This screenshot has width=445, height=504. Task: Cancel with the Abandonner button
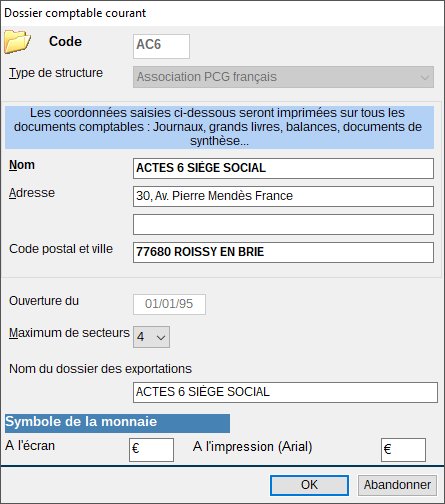point(397,485)
